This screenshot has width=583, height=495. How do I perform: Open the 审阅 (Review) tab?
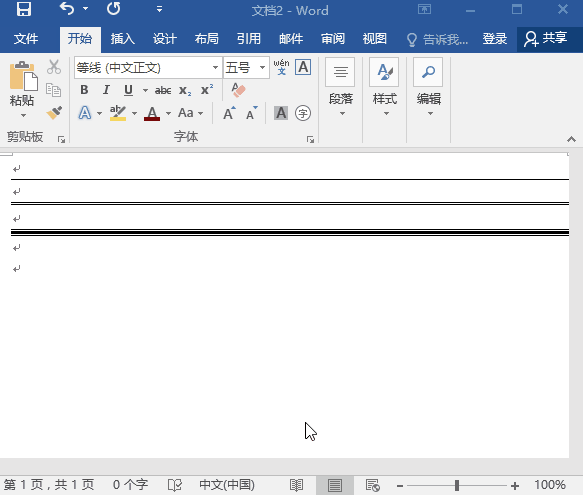coord(333,38)
